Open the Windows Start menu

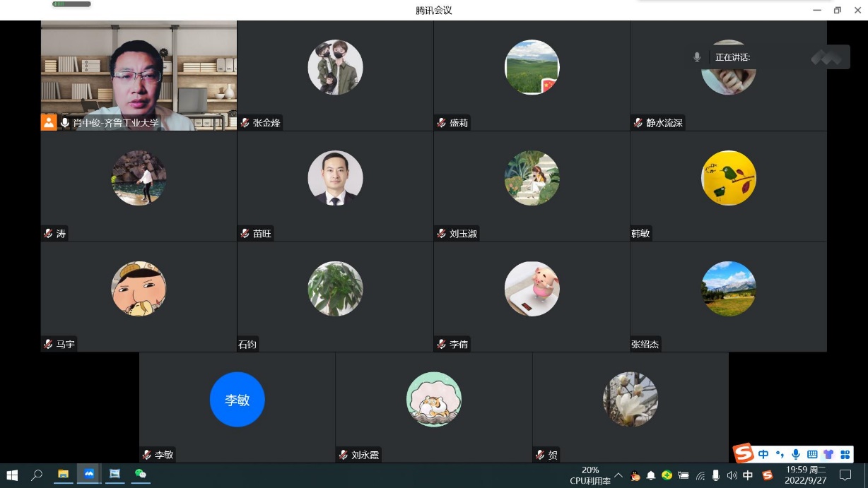[x=12, y=475]
